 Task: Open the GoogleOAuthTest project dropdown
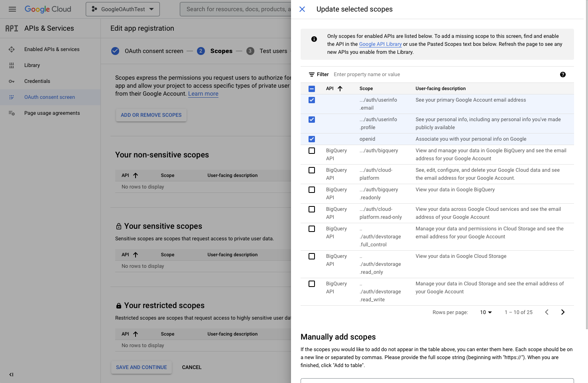[123, 9]
